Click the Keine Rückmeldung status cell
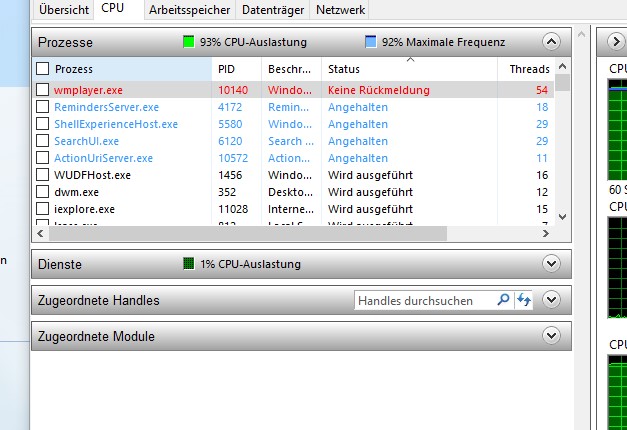Viewport: 627px width, 430px height. 379,90
